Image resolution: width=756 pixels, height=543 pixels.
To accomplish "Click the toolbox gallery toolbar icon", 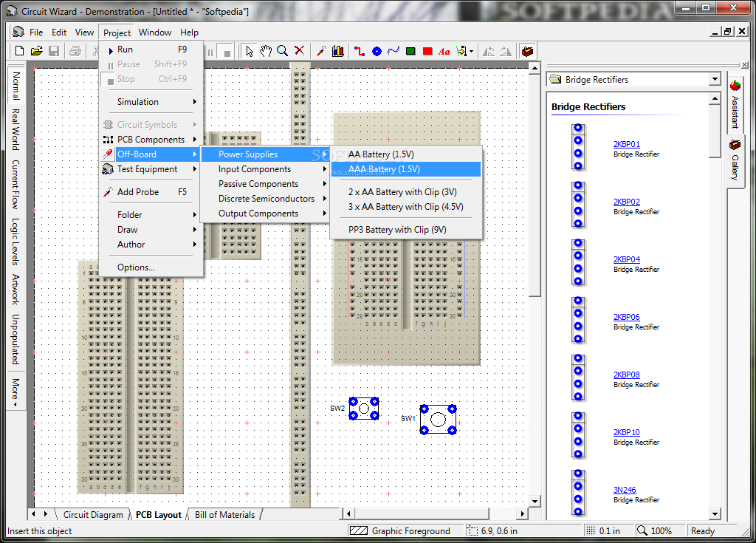I will click(x=527, y=51).
